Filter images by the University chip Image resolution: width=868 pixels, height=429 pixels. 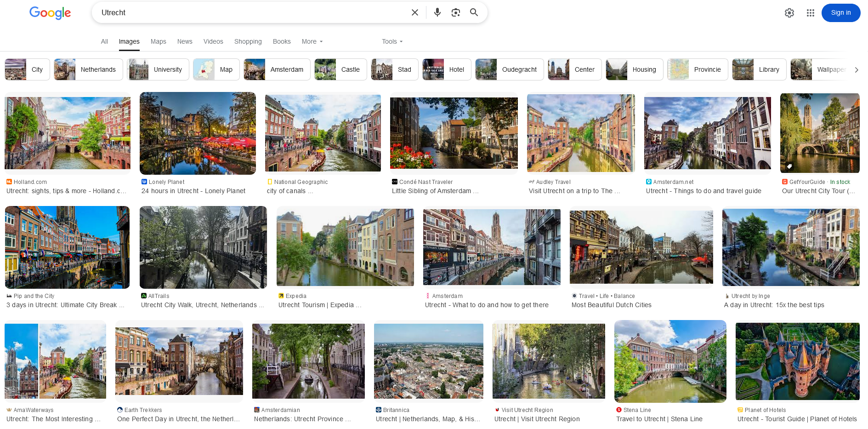tap(158, 69)
